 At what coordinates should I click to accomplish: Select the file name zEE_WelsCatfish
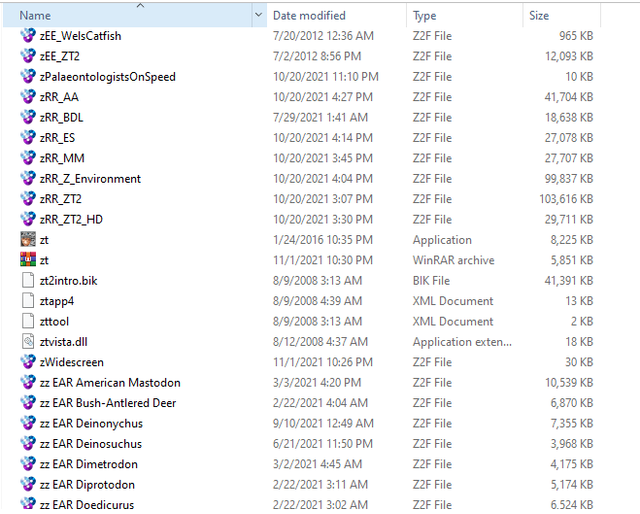tap(80, 36)
